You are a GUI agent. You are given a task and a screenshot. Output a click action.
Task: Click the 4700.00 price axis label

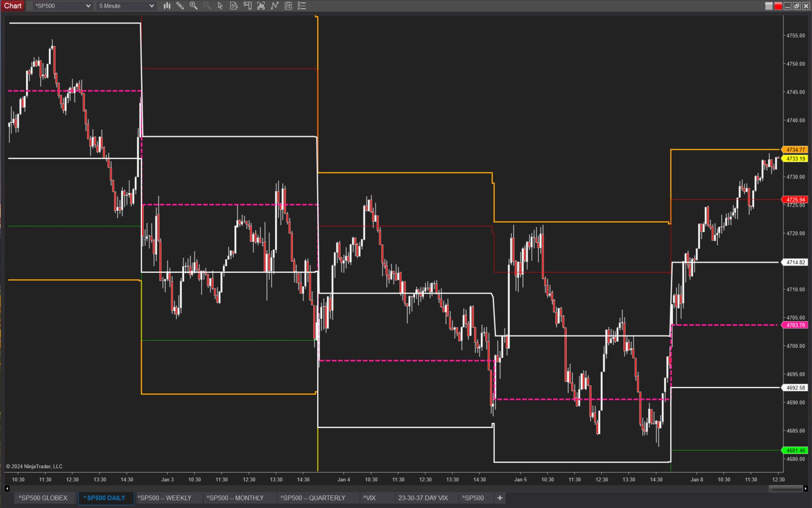796,346
